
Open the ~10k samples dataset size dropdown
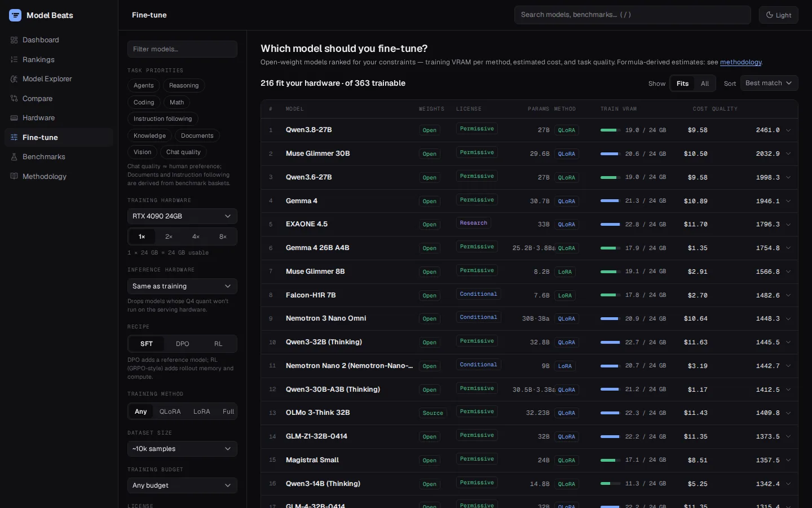tap(182, 449)
